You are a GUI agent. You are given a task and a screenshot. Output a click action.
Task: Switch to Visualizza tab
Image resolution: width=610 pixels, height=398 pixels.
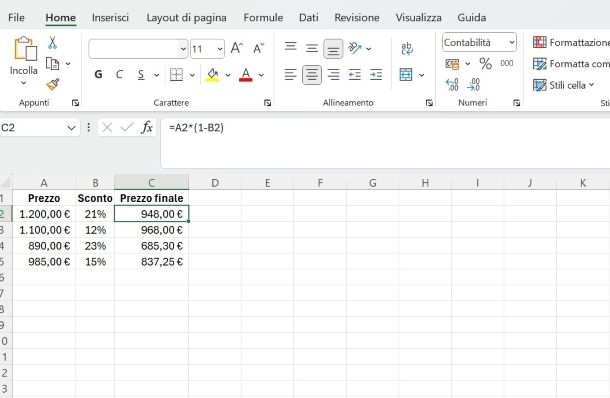pyautogui.click(x=419, y=18)
